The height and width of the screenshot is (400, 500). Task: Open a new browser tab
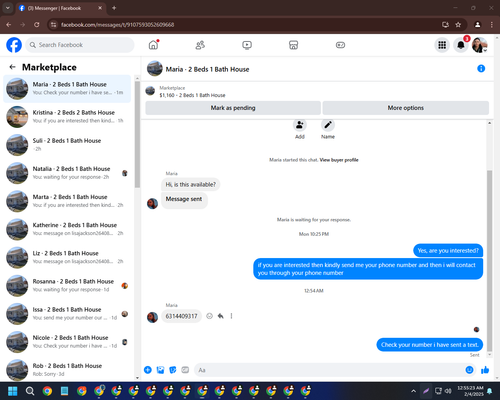click(114, 8)
